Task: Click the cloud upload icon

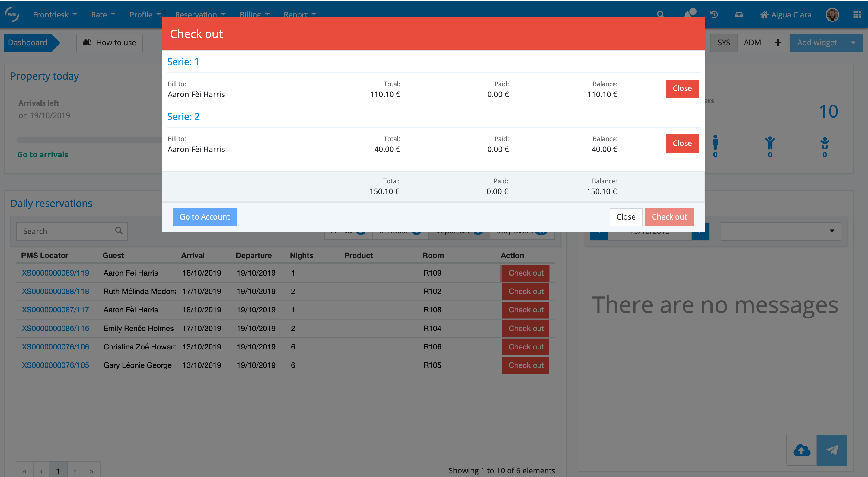Action: click(x=802, y=450)
